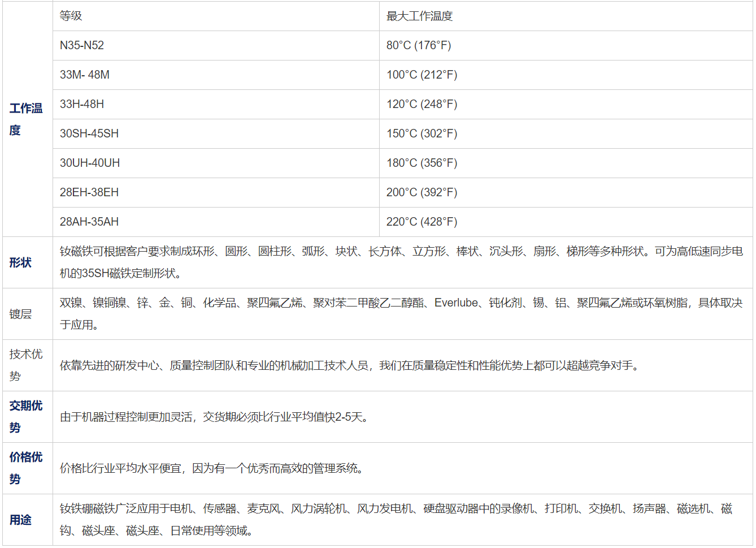Click the 220°C (428°F) temperature cell
Image resolution: width=756 pixels, height=548 pixels.
pyautogui.click(x=422, y=222)
